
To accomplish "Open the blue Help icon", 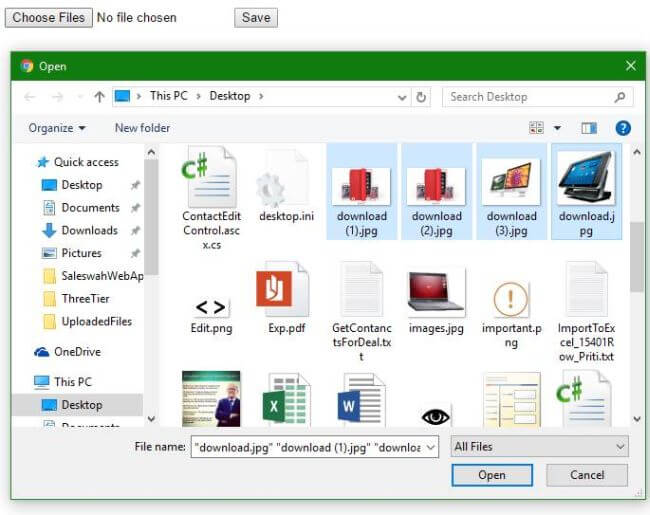I will 623,128.
